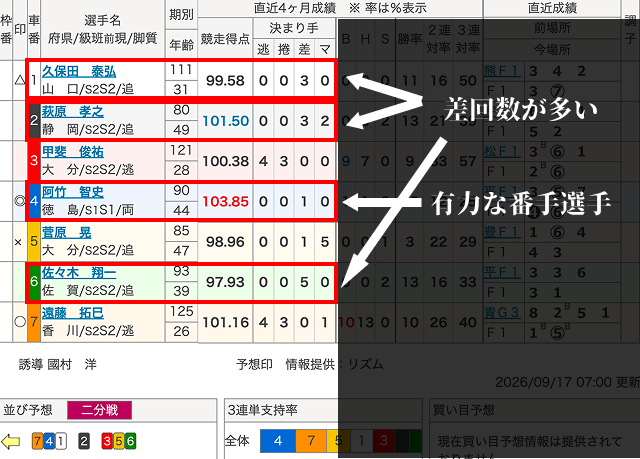Click the 並び予想 label
Screen dimensions: 640x459
tap(28, 410)
